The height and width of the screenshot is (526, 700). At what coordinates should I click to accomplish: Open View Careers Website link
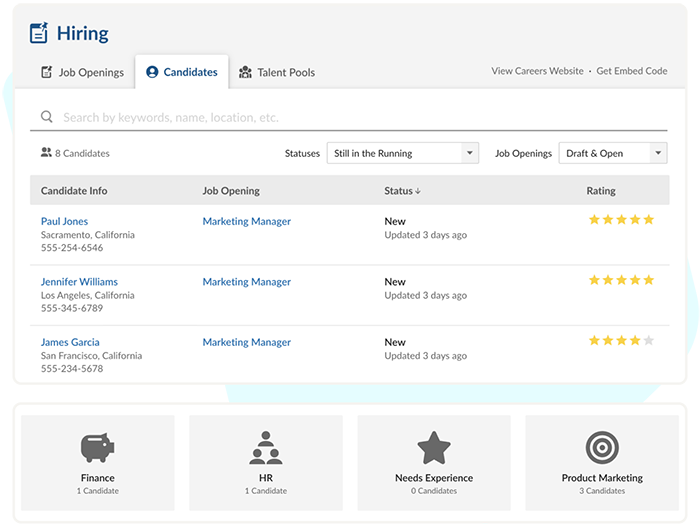click(x=538, y=71)
